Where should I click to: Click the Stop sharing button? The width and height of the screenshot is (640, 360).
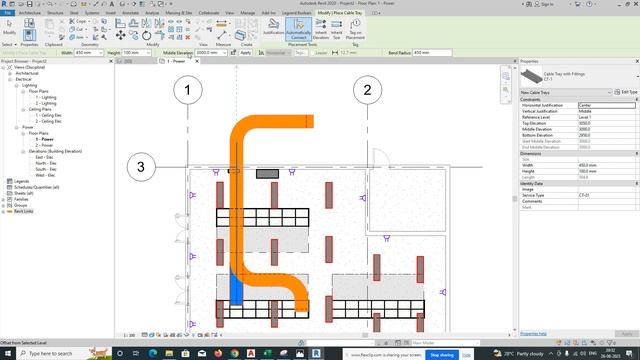442,355
